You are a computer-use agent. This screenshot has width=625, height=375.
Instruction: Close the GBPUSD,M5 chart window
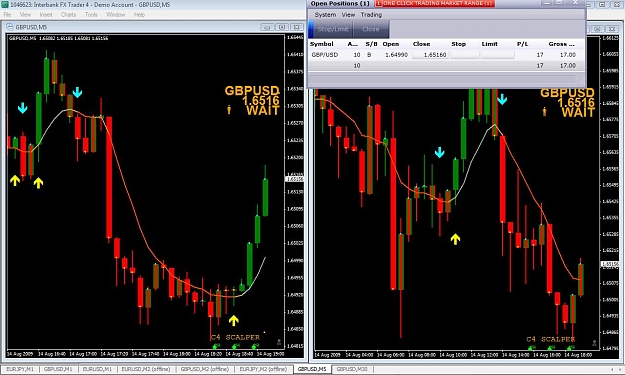297,27
